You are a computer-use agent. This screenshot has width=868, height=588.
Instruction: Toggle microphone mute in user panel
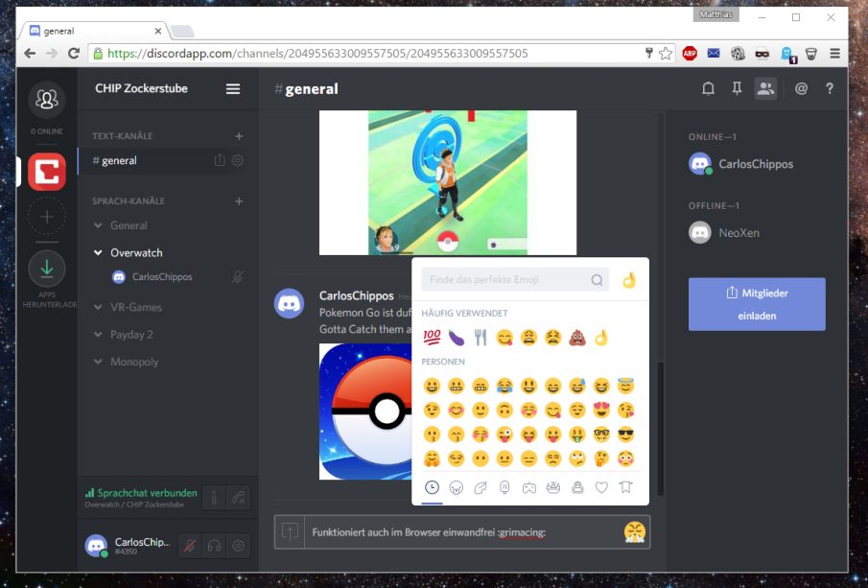189,546
